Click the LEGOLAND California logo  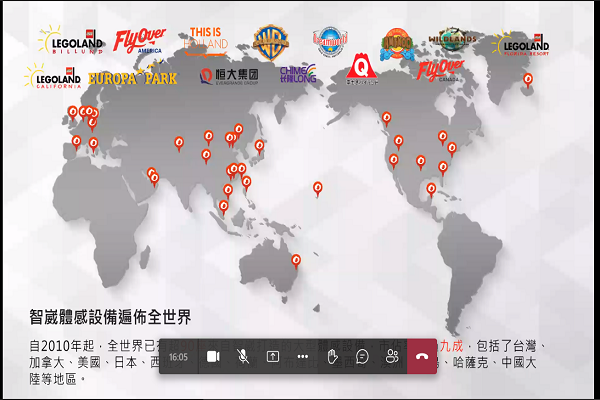pyautogui.click(x=53, y=76)
